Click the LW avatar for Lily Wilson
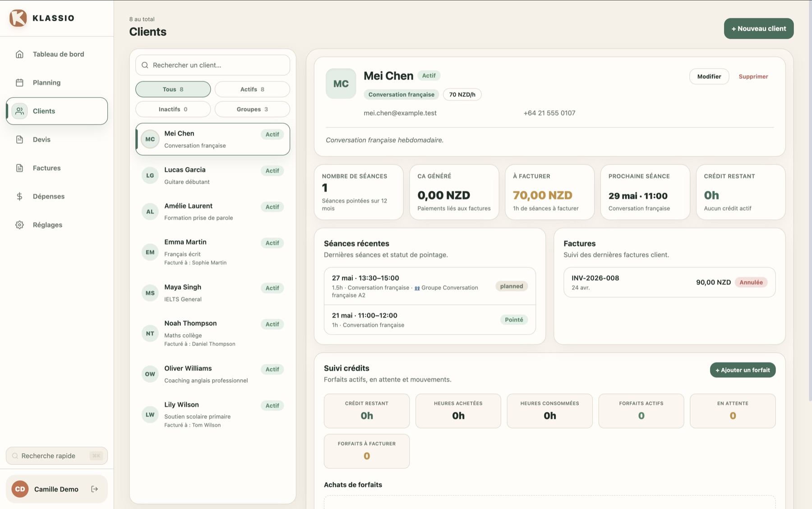 [150, 414]
